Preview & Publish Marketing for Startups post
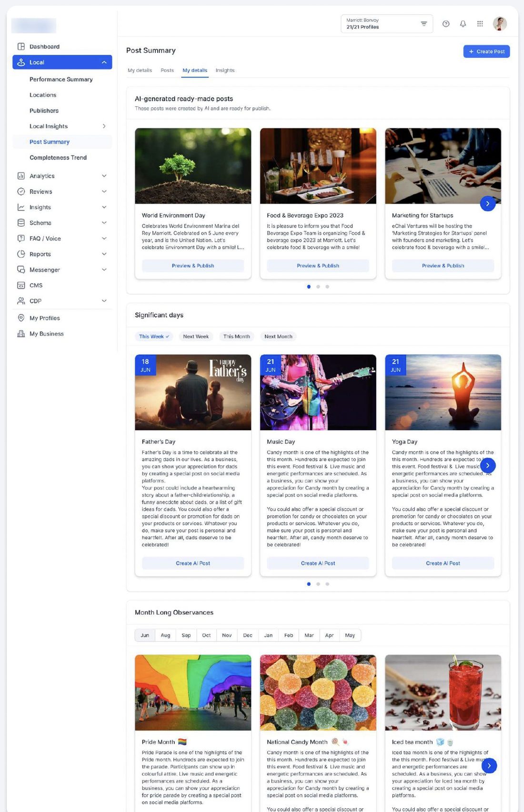 [443, 266]
